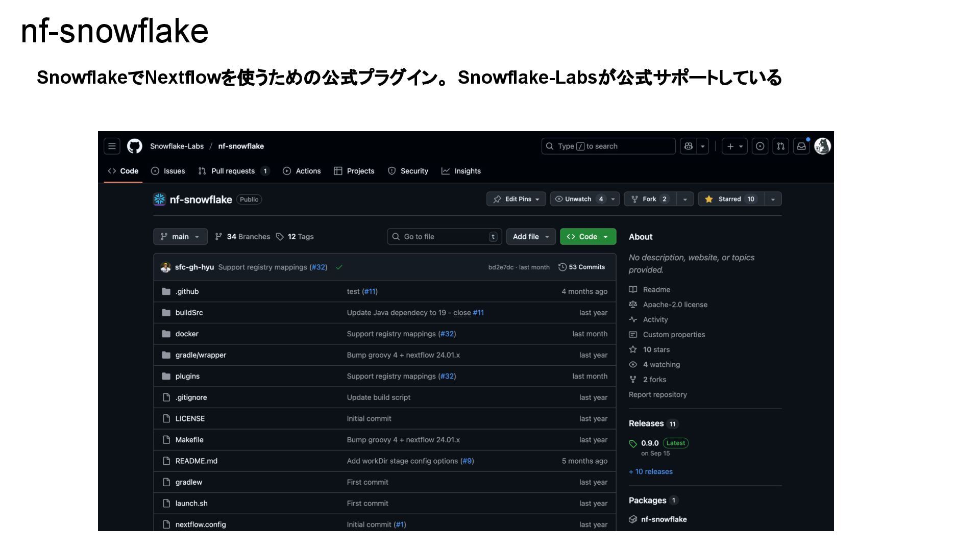Open the pull requests shortcut icon in header

(x=781, y=146)
